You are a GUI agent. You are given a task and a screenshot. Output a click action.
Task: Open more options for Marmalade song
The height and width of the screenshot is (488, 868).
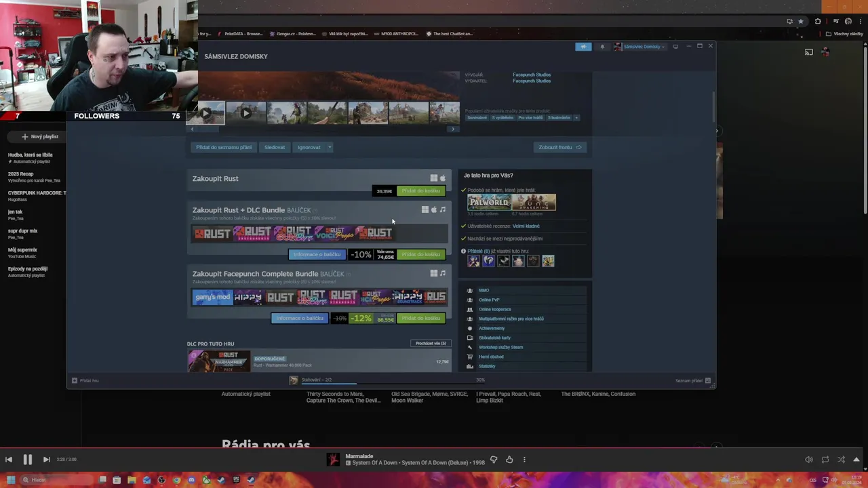(524, 460)
